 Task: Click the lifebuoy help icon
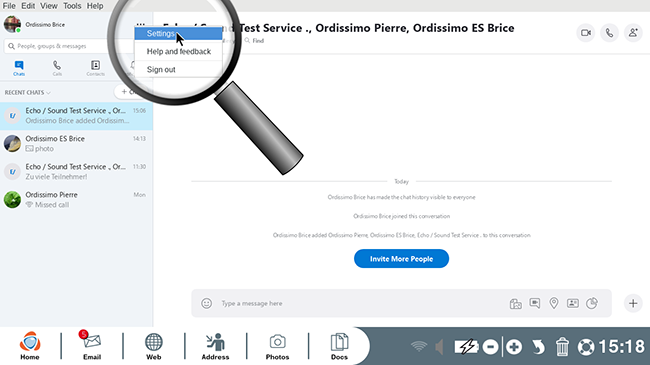click(586, 347)
